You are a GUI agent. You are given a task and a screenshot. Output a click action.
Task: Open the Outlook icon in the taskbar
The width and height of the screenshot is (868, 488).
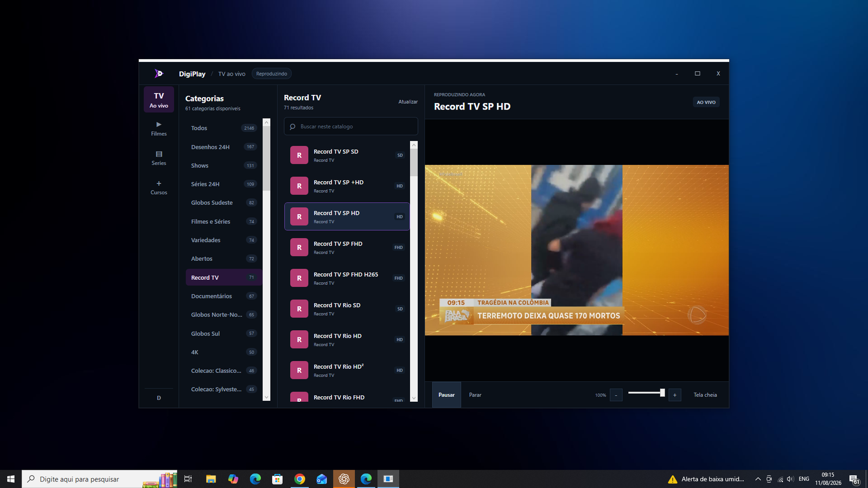coord(322,479)
